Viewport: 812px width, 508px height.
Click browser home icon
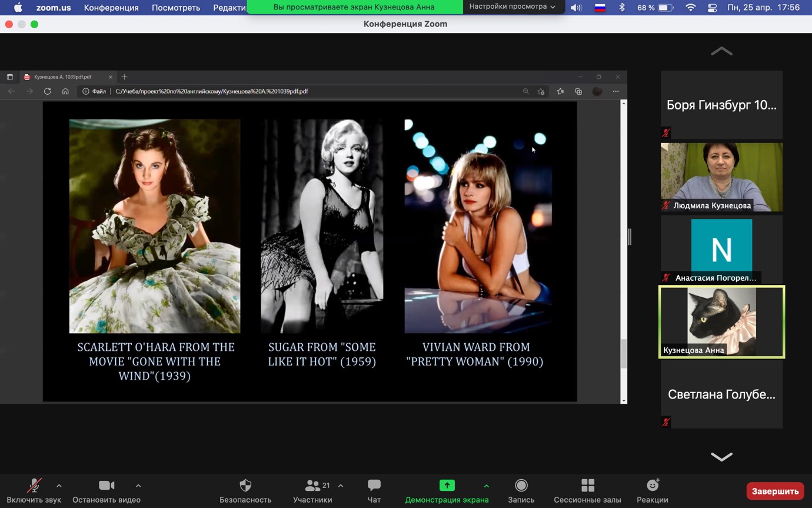pos(65,91)
